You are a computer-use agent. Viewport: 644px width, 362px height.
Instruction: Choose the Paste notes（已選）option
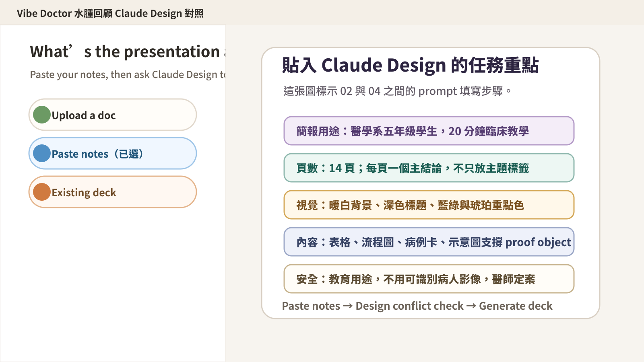point(113,153)
